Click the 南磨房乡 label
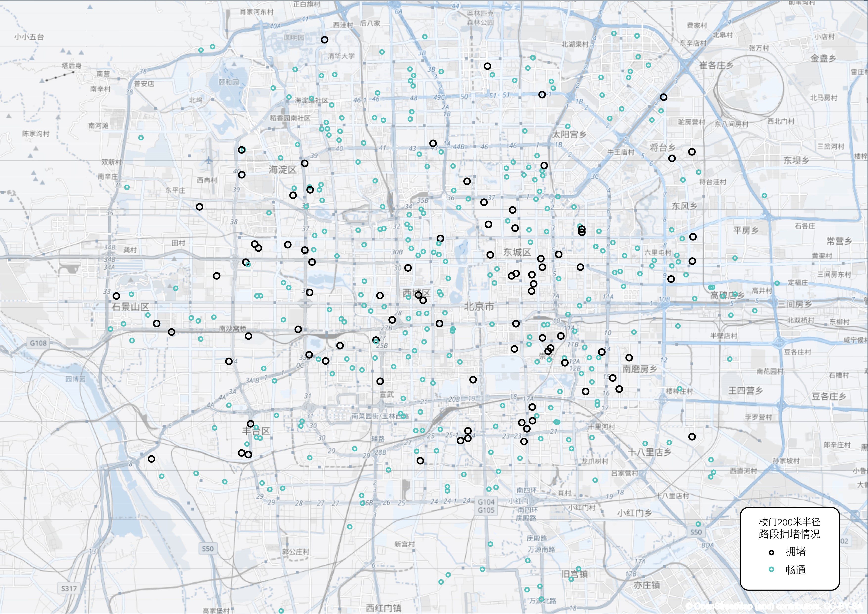This screenshot has height=614, width=868. (x=640, y=369)
